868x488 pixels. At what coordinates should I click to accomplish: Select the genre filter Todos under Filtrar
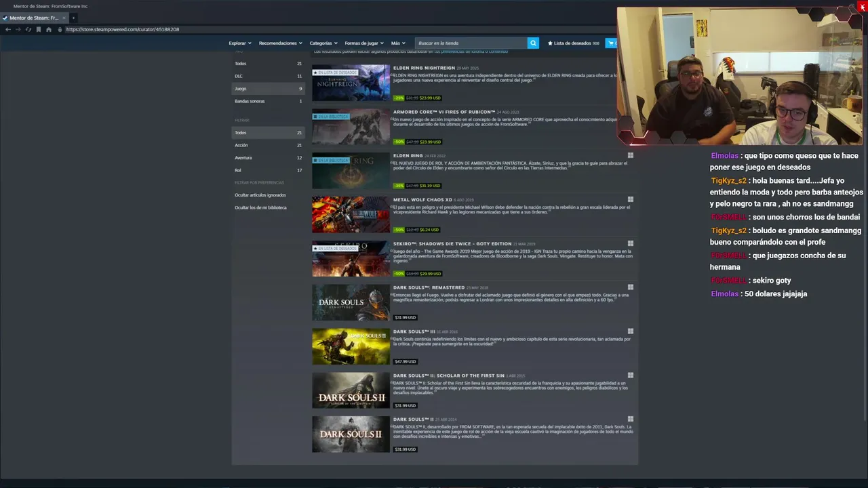click(268, 133)
